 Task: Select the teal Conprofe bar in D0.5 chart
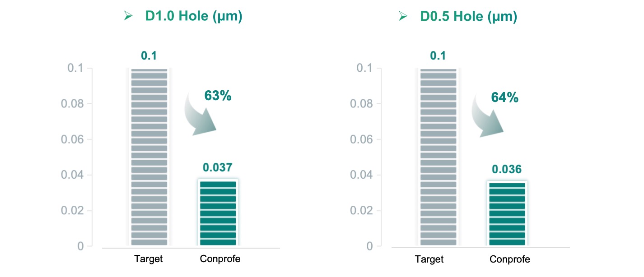coord(507,213)
